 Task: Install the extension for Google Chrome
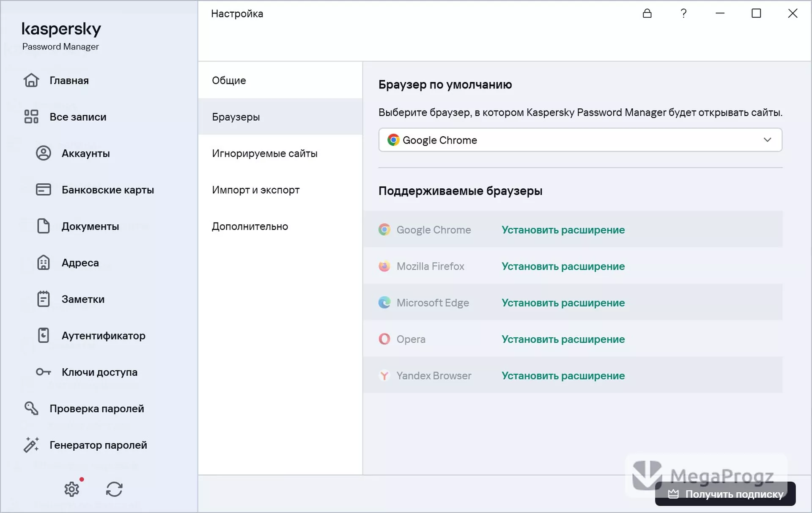coord(563,229)
